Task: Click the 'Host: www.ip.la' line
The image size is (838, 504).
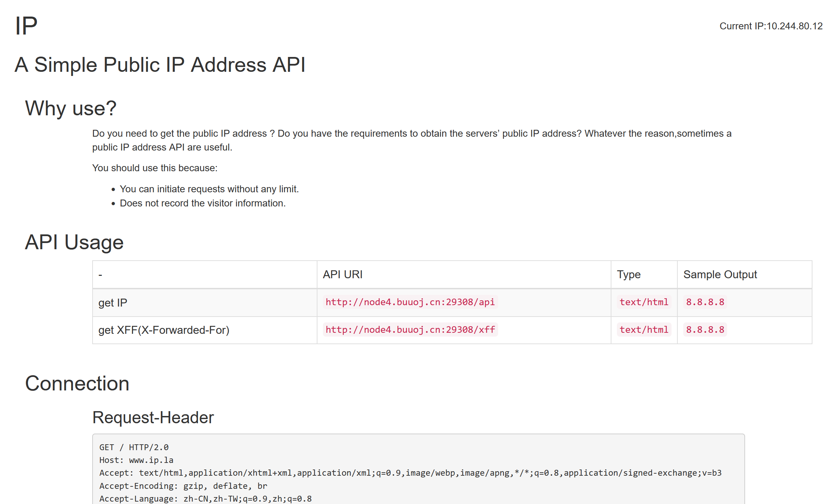Action: pos(136,460)
